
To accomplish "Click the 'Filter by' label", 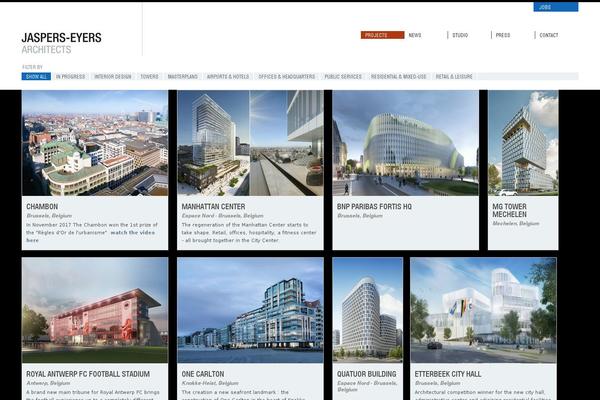I will pyautogui.click(x=32, y=67).
